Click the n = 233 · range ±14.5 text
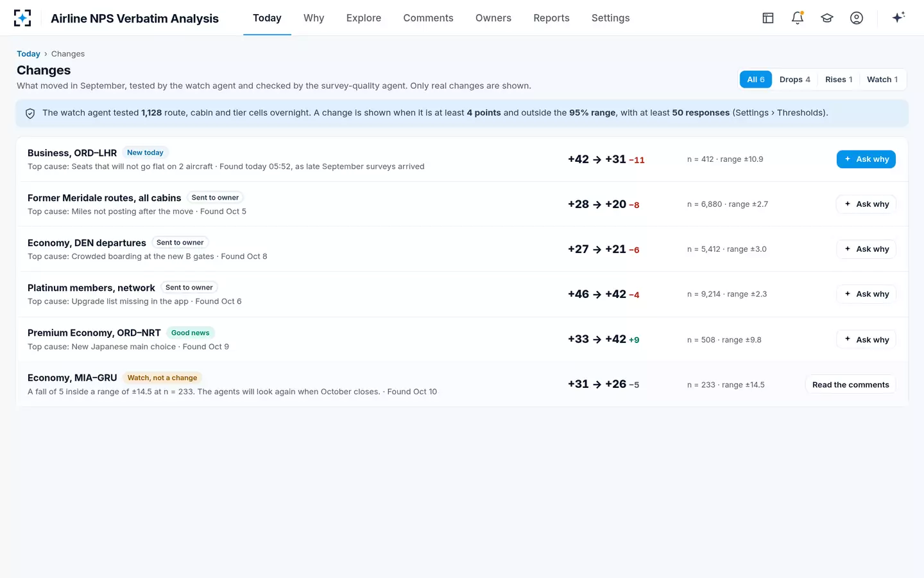The height and width of the screenshot is (578, 924). 726,385
